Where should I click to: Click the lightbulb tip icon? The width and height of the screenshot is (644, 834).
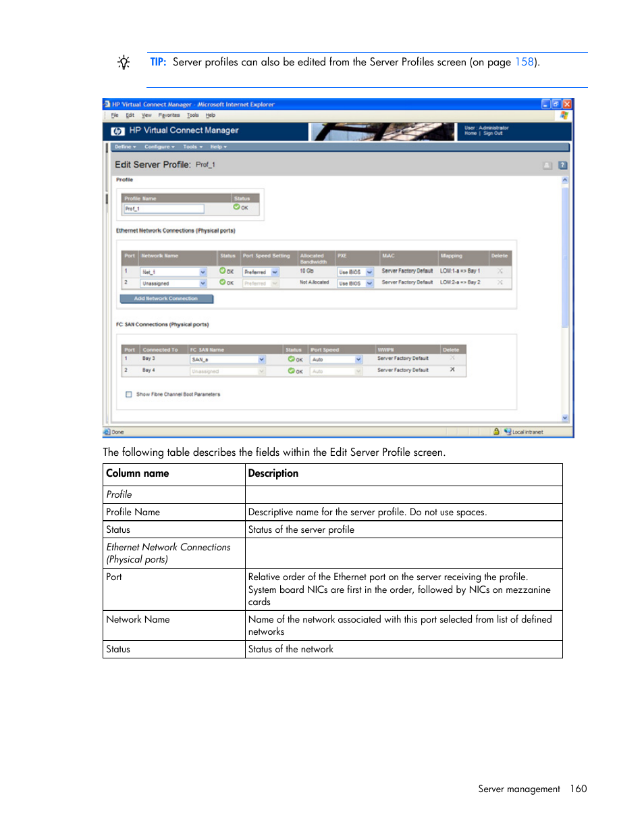[x=124, y=63]
